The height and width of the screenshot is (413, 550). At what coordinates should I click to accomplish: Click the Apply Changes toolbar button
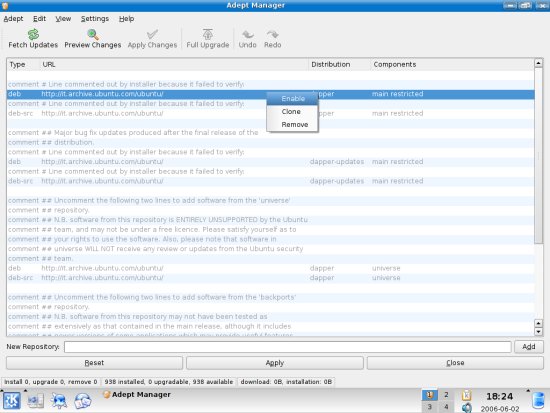152,39
